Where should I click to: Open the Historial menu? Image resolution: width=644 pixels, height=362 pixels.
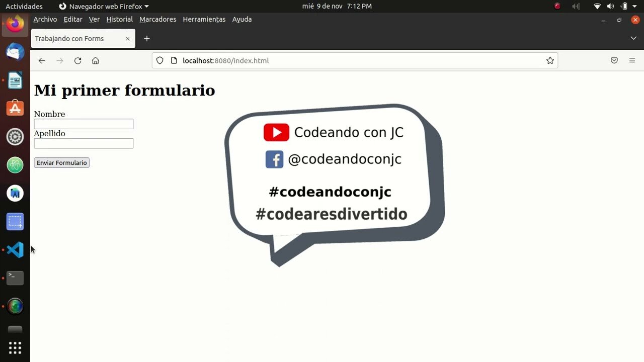tap(120, 19)
